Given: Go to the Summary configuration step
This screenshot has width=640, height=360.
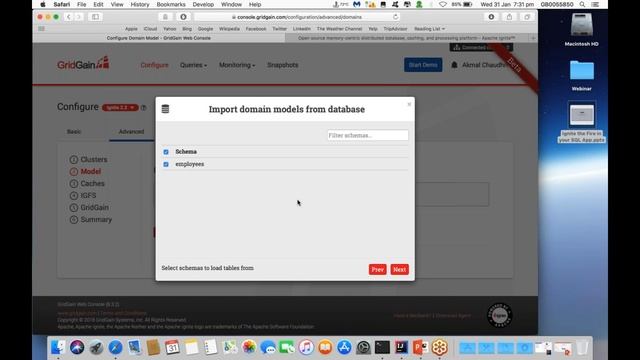Looking at the screenshot, I should click(91, 220).
